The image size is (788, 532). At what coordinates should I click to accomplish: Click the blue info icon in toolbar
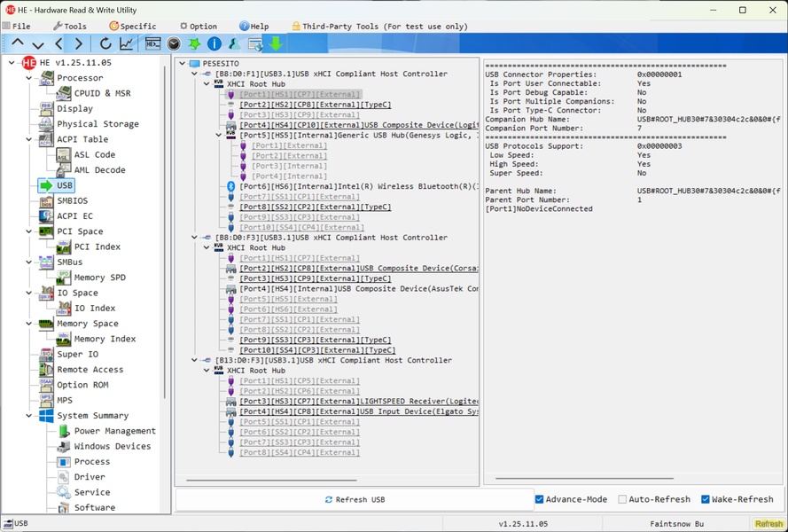coord(214,43)
